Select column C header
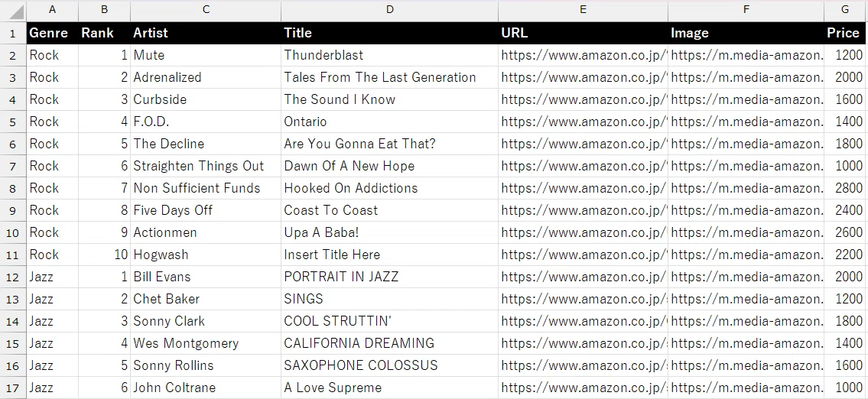This screenshot has height=399, width=868. [x=206, y=10]
